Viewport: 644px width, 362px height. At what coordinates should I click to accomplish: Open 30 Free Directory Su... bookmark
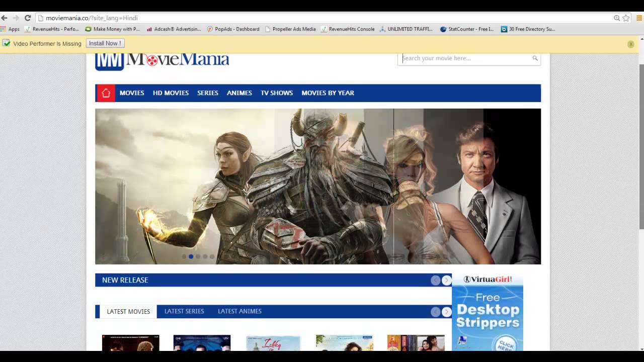(528, 29)
